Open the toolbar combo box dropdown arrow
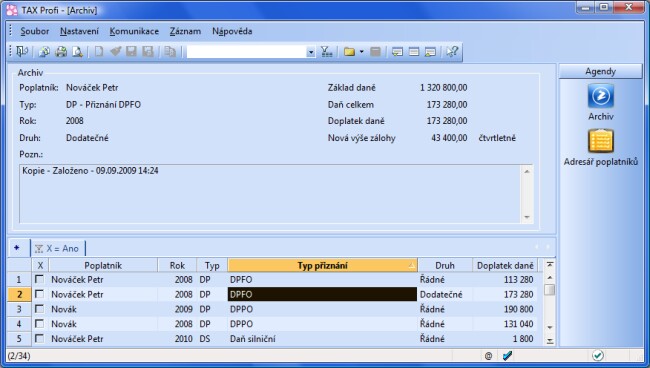Image resolution: width=650 pixels, height=368 pixels. [310, 52]
